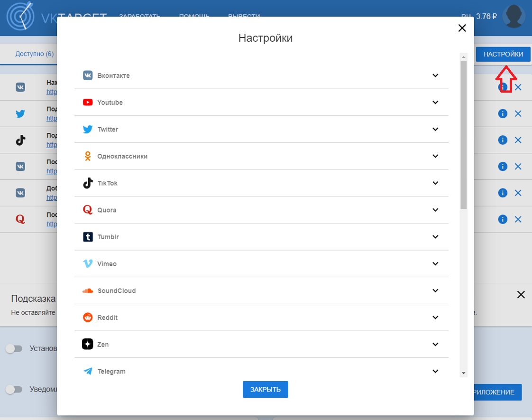Open the Twitter task link

click(52, 118)
